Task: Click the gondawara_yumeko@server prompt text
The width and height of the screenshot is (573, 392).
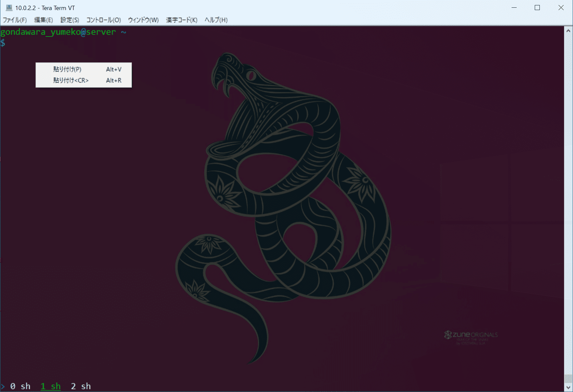Action: [58, 32]
